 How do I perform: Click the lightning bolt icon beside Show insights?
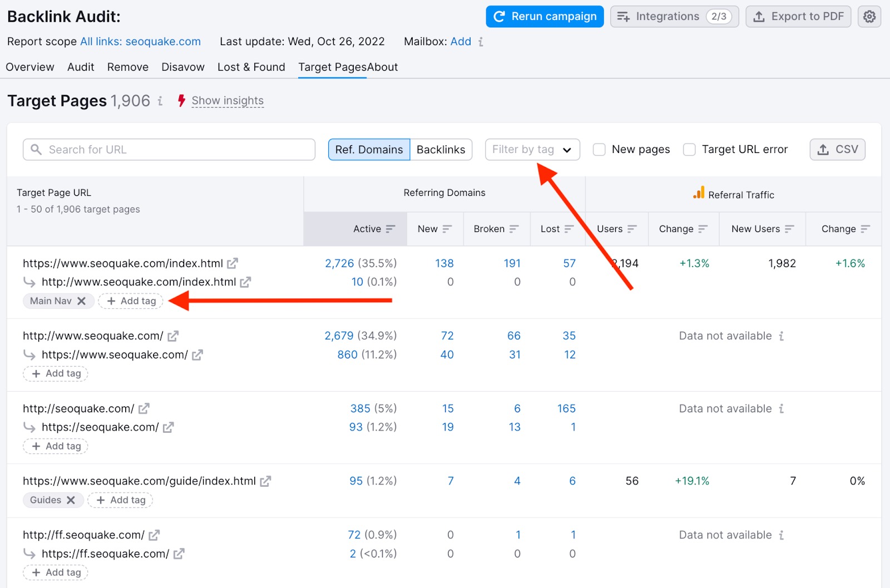point(181,101)
